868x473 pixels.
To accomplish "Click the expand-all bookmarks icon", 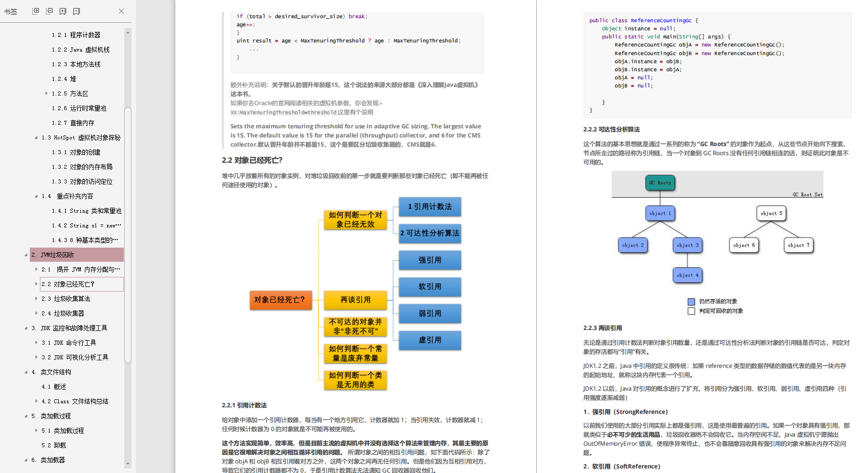I will (x=36, y=11).
